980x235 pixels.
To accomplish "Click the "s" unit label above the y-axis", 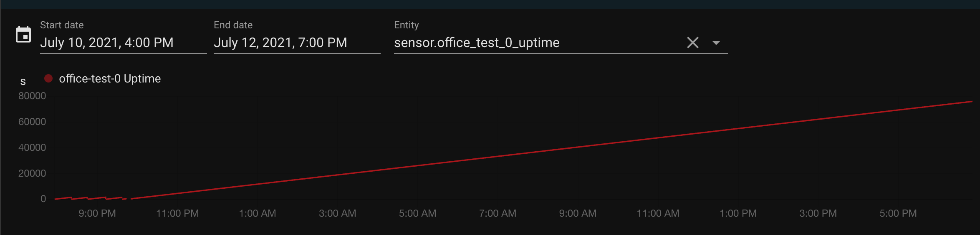I will tap(23, 82).
